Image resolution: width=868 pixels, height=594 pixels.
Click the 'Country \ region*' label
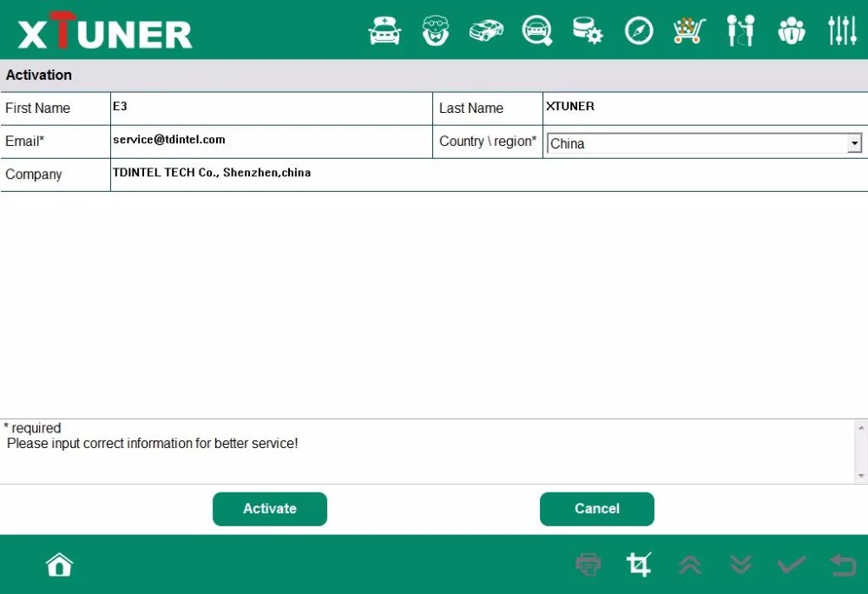[x=488, y=142]
